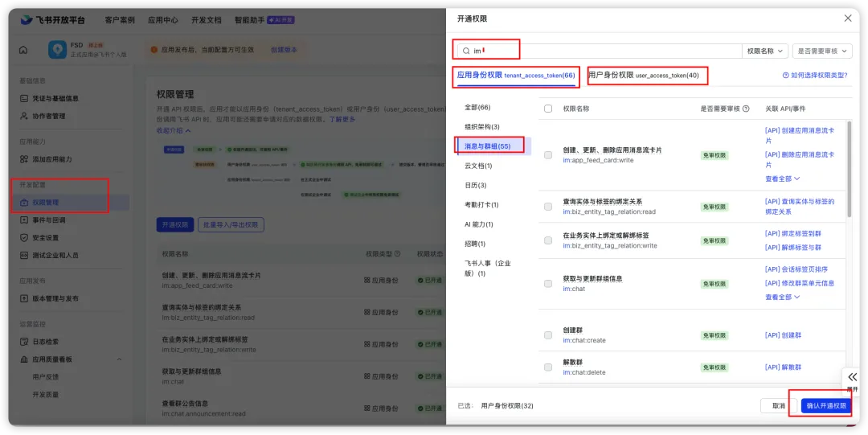Click the 权限管理 lock icon
The height and width of the screenshot is (435, 868).
24,203
